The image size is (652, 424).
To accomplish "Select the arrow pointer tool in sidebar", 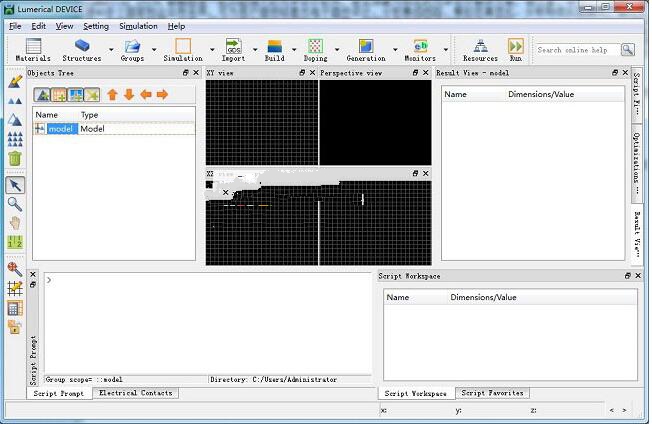I will pyautogui.click(x=15, y=185).
